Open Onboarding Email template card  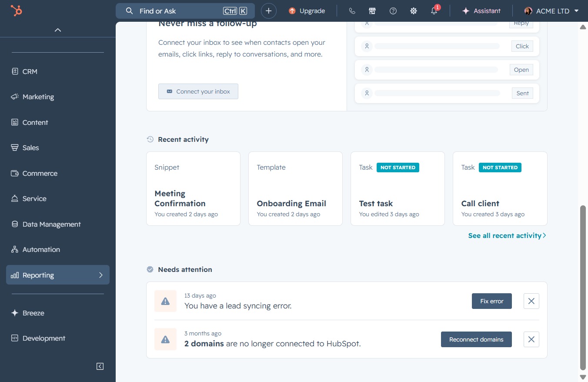pos(295,188)
